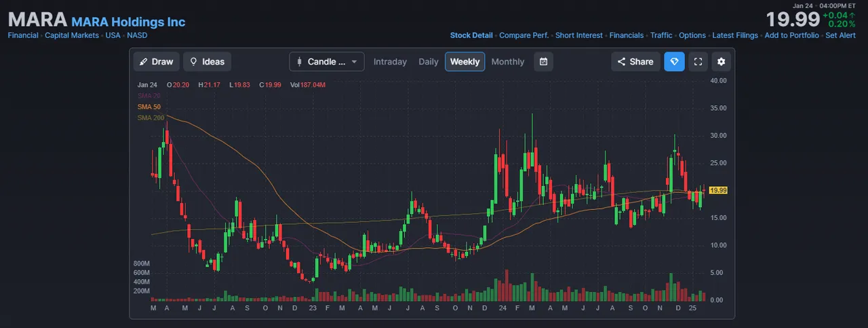Click the candlestick icon in chart type selector
Viewport: 868px width, 328px height.
299,62
